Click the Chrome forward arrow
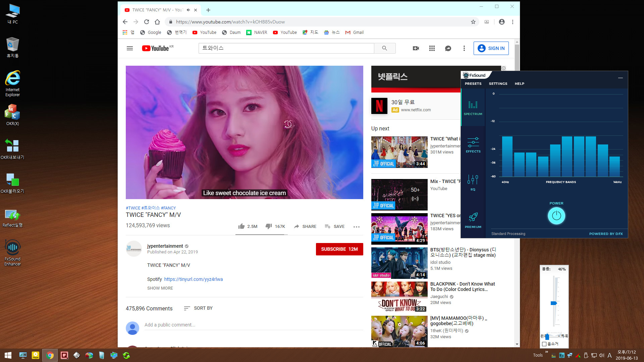This screenshot has height=362, width=644. click(136, 22)
